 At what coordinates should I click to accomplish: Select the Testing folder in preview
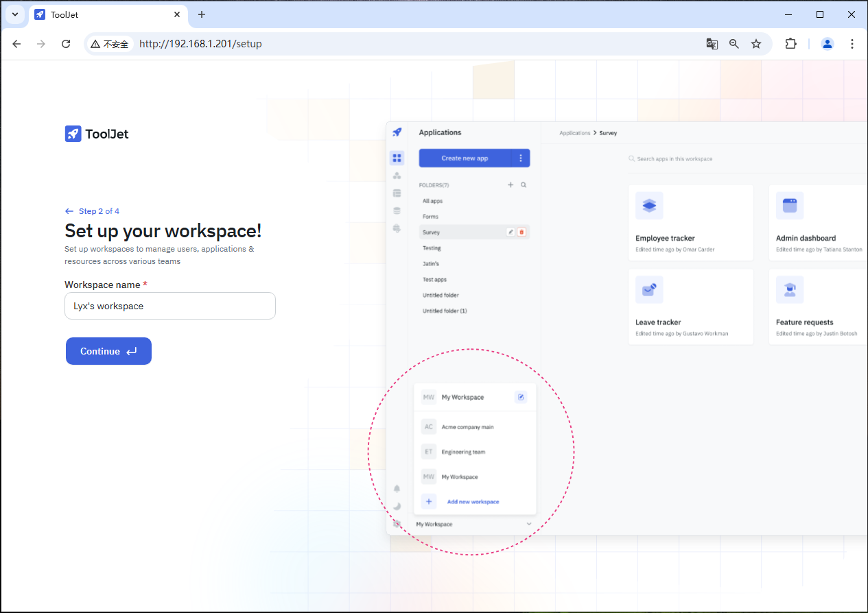point(432,248)
